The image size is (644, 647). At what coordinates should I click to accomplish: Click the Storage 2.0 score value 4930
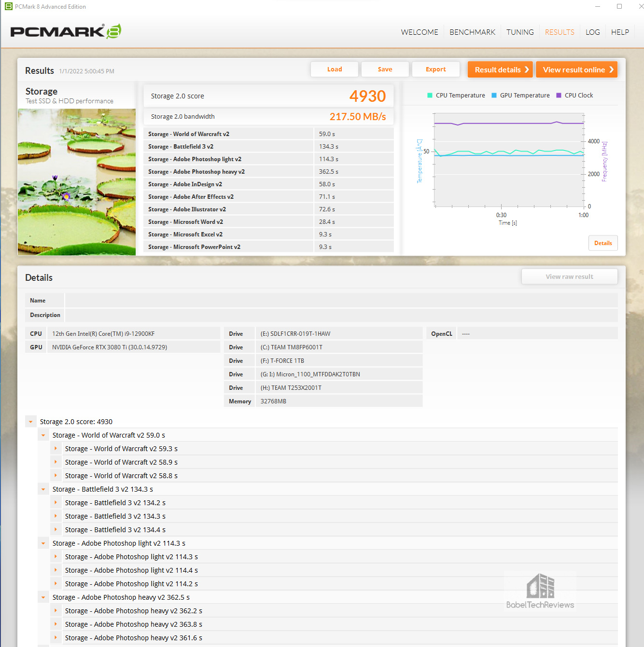[367, 96]
